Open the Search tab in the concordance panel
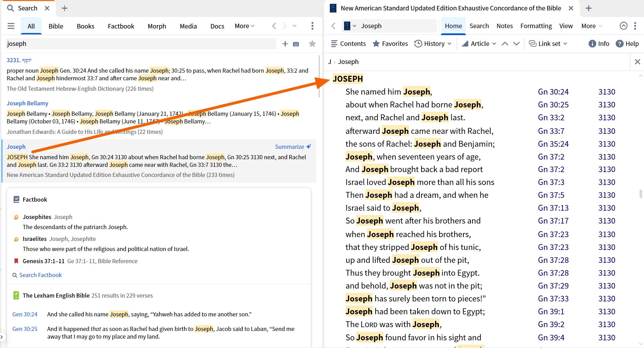Image resolution: width=644 pixels, height=348 pixels. pos(479,26)
